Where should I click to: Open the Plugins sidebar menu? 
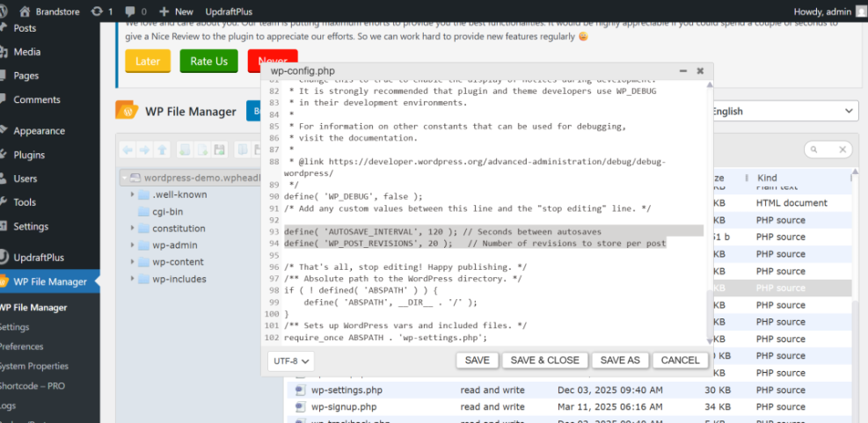coord(29,155)
